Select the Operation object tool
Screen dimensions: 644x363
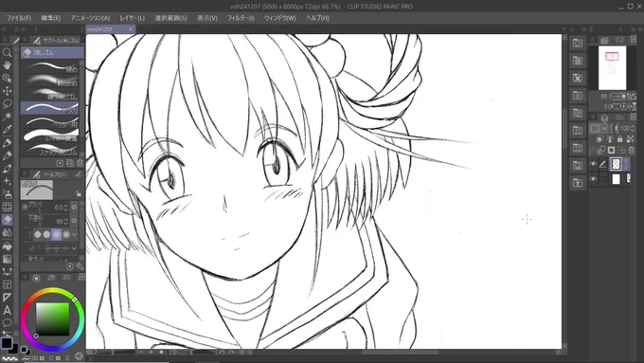(7, 78)
